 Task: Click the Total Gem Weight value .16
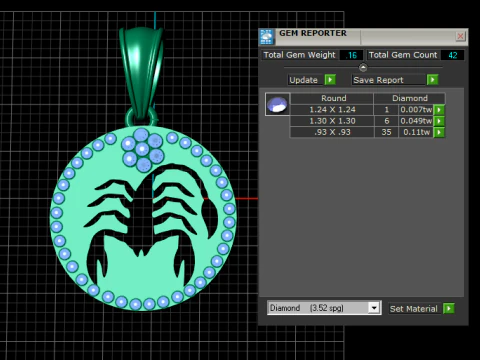pyautogui.click(x=351, y=55)
